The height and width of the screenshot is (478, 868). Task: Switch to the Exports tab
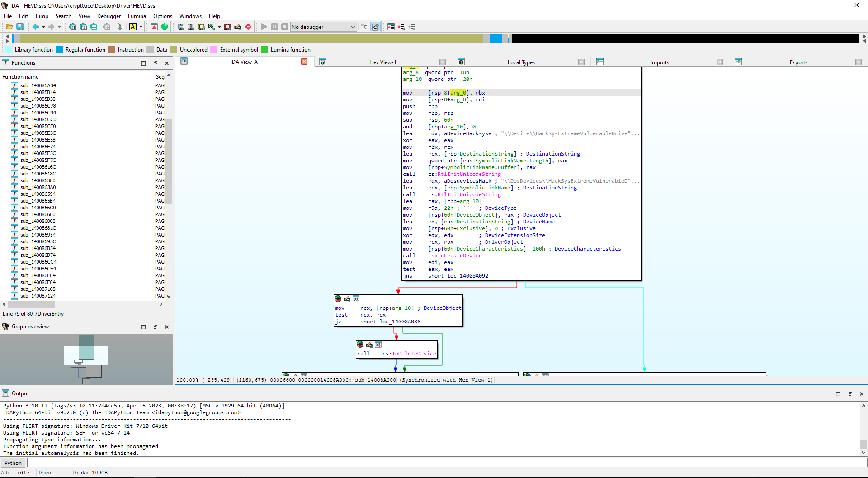(x=798, y=62)
